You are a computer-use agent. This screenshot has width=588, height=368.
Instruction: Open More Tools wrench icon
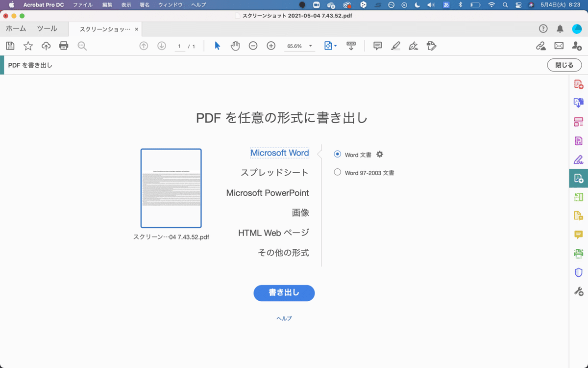coord(579,291)
